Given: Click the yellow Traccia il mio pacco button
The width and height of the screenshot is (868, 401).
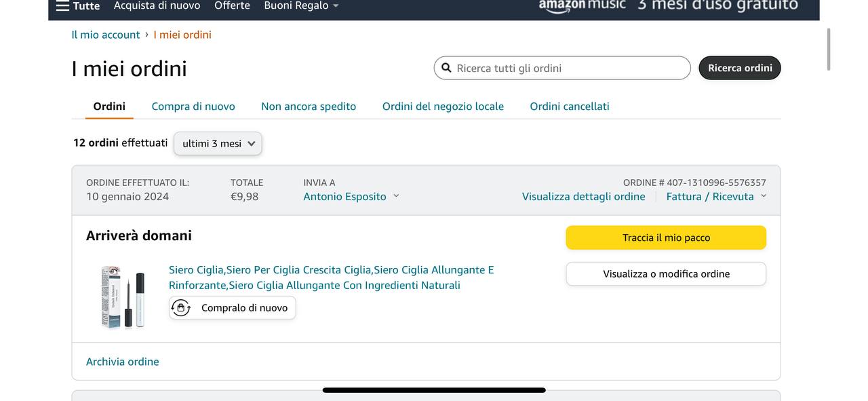Looking at the screenshot, I should pyautogui.click(x=666, y=237).
